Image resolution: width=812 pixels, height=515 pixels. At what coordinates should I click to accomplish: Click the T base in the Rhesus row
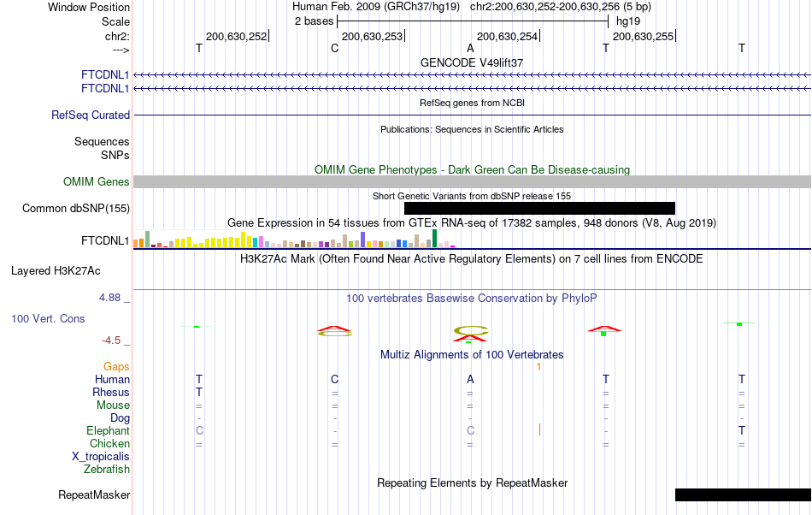(199, 393)
